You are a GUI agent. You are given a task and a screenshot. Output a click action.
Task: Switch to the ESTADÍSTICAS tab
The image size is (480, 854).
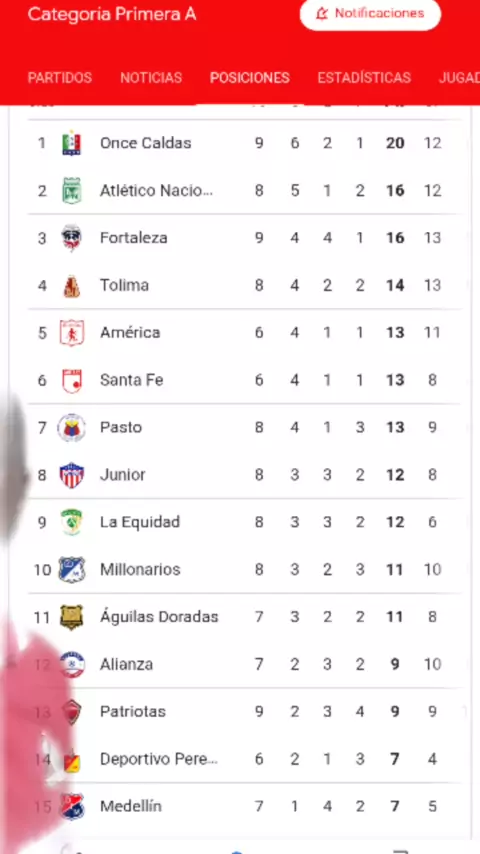[x=364, y=78]
